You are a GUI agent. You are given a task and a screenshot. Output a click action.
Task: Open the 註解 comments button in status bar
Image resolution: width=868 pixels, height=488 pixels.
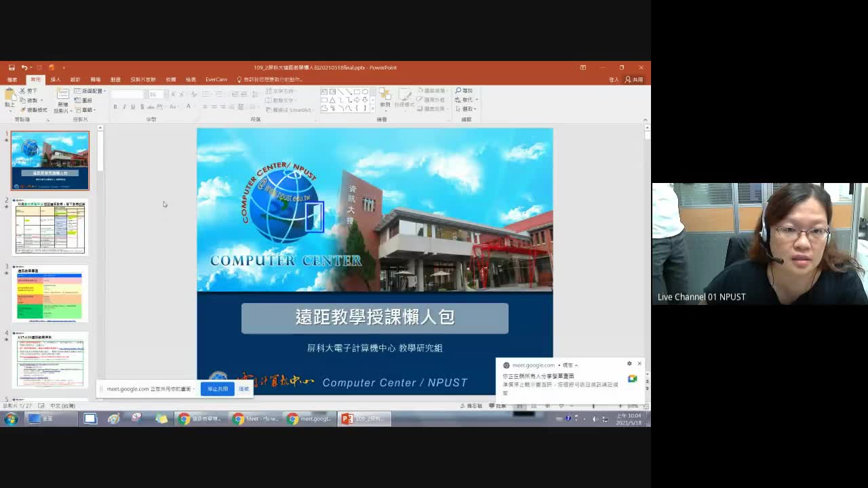498,406
